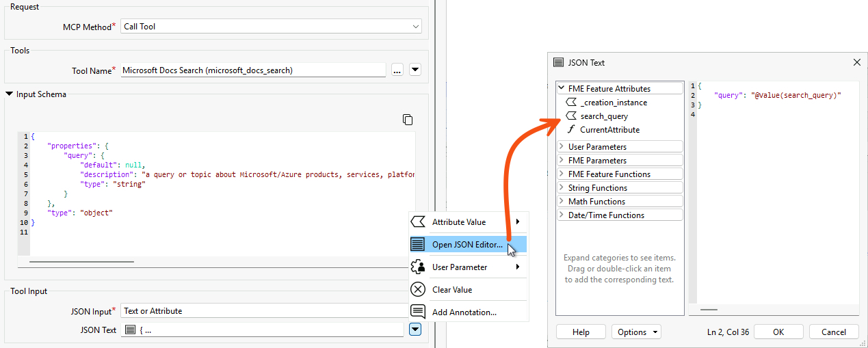868x348 pixels.
Task: Click the Cancel button
Action: pos(834,332)
